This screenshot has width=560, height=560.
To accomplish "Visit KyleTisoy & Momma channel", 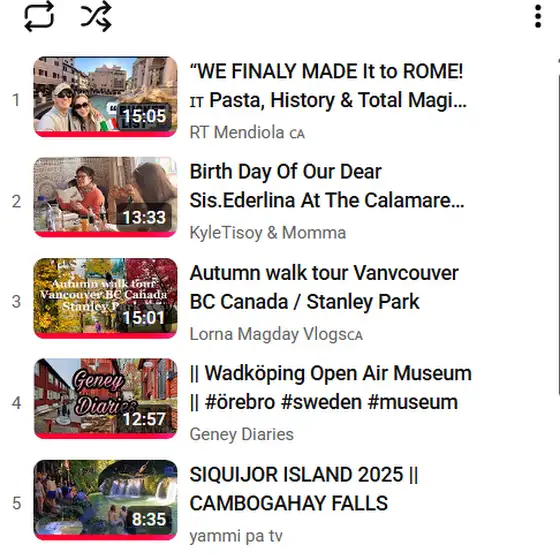I will [x=268, y=233].
